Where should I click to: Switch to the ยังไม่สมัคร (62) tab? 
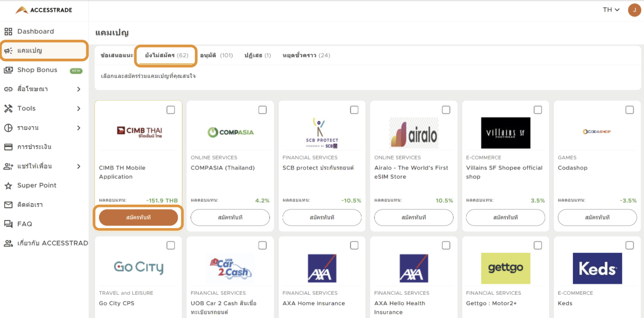point(167,55)
